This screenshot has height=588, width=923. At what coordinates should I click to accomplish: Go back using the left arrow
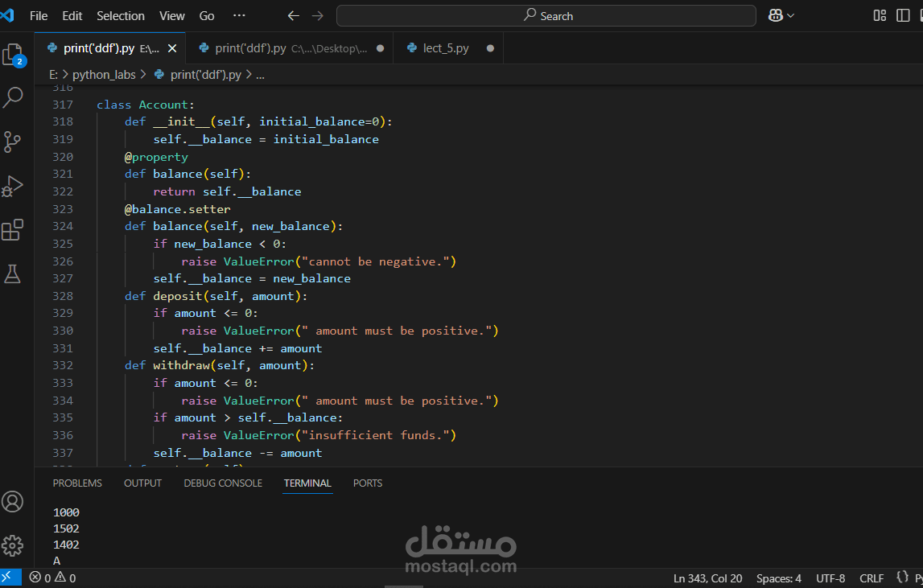tap(293, 16)
